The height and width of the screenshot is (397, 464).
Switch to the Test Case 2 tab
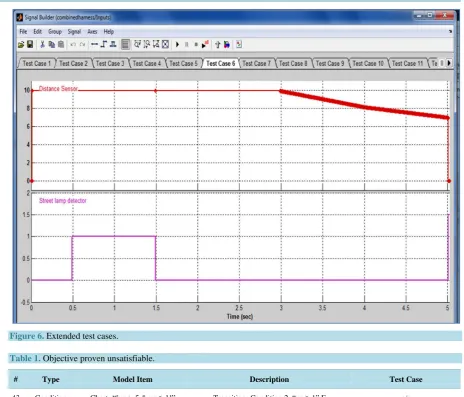(73, 63)
